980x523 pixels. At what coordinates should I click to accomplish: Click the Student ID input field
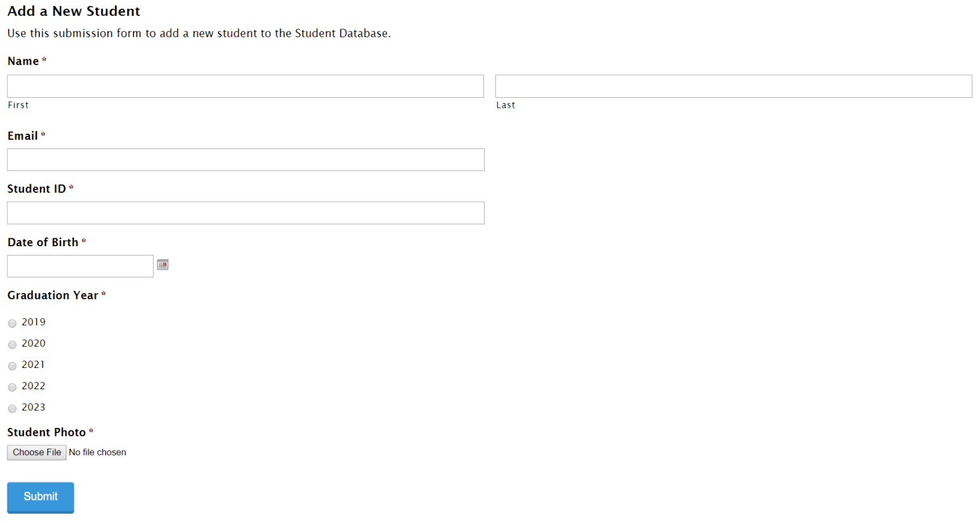[245, 212]
